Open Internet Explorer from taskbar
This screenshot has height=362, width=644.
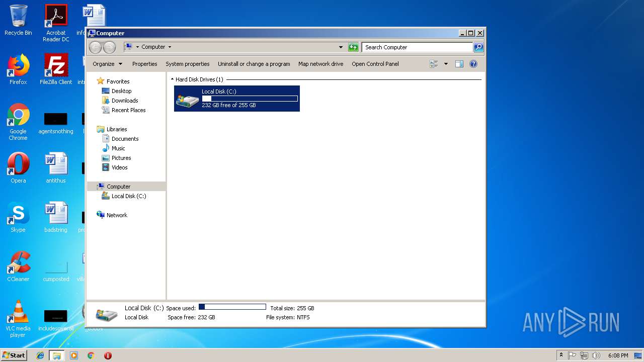[x=40, y=355]
